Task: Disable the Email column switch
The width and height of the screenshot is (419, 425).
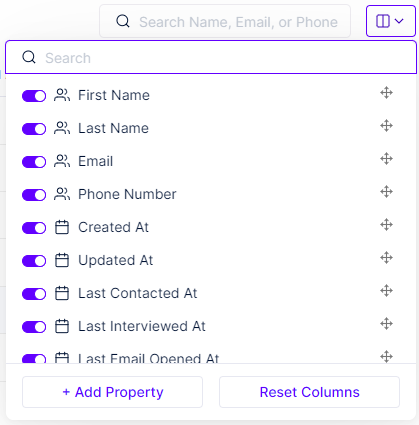Action: [34, 162]
